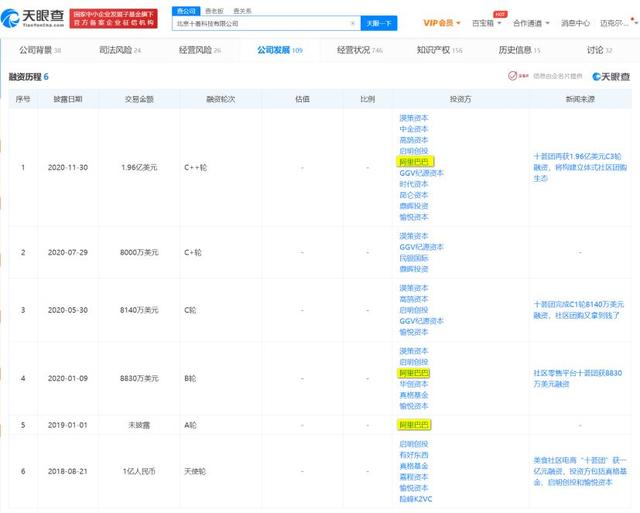The height and width of the screenshot is (513, 640).
Task: Click the 8000万美元 amount cell
Action: tap(139, 252)
